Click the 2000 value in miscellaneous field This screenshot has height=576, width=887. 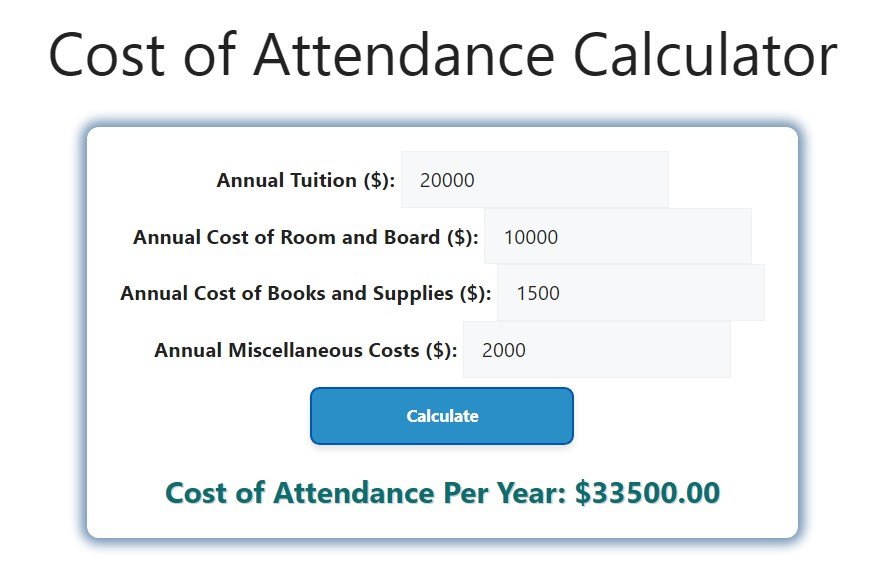pyautogui.click(x=503, y=351)
